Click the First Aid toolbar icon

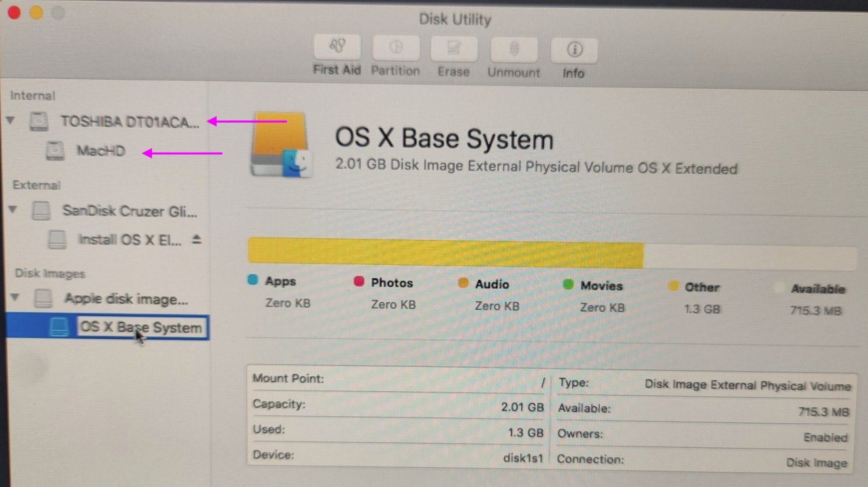coord(337,46)
